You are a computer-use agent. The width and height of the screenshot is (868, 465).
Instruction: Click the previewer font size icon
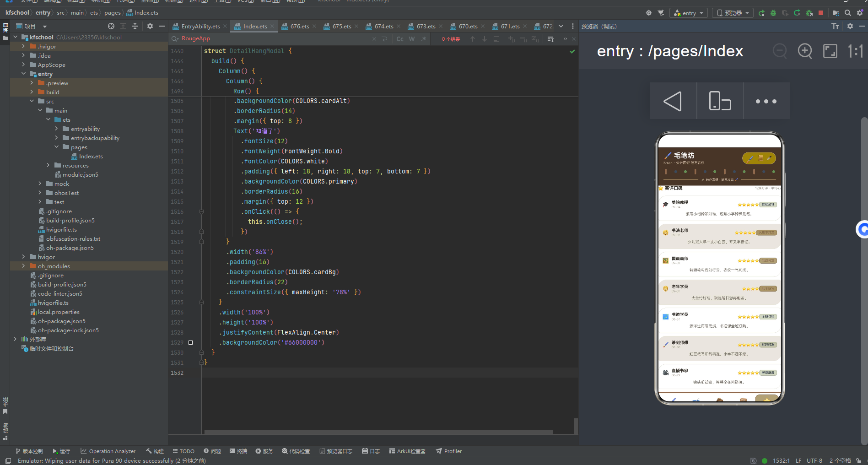[x=835, y=26]
